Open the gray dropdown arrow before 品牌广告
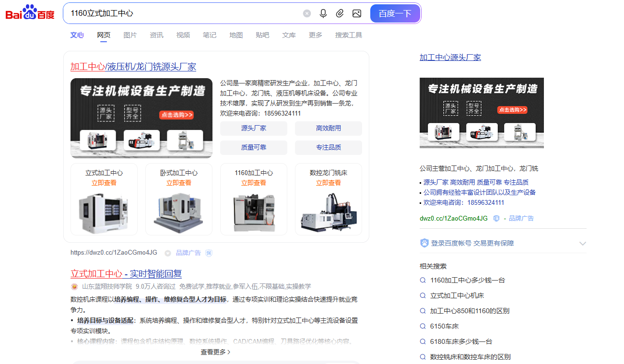624x364 pixels. pyautogui.click(x=168, y=253)
